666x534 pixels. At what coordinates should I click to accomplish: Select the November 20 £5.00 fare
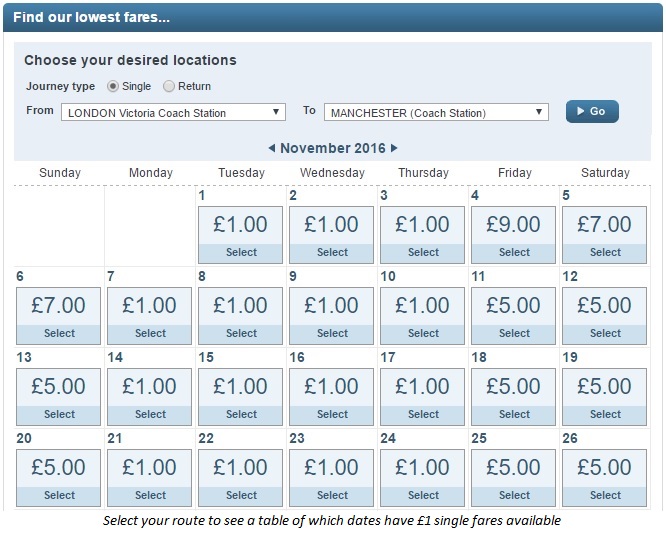59,478
